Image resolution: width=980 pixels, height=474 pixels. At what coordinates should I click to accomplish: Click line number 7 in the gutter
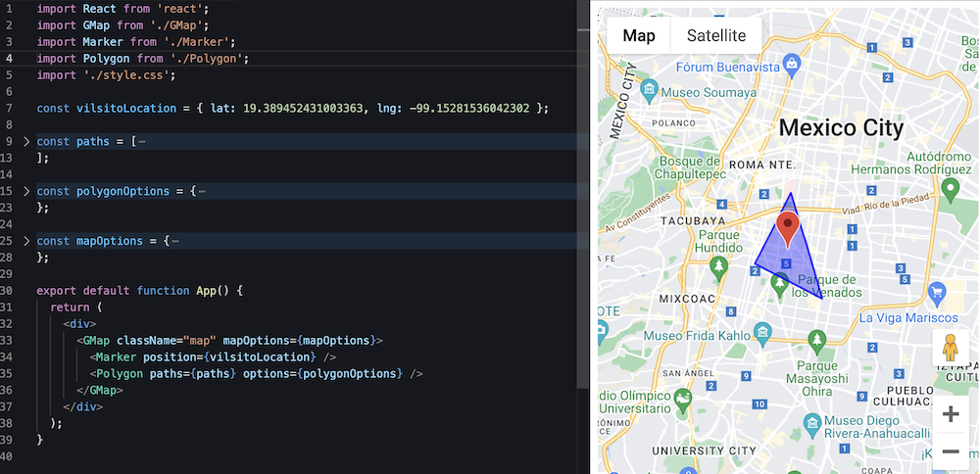click(x=9, y=108)
